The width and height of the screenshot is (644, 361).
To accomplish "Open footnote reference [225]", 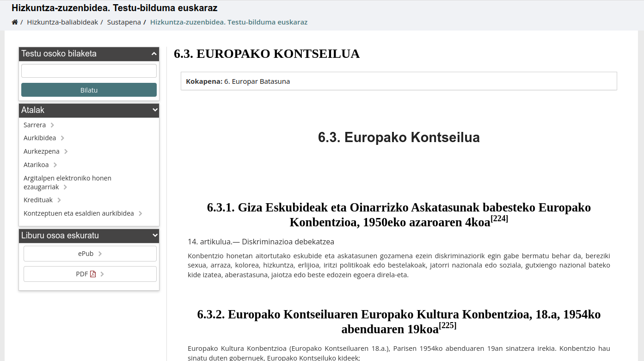I will (x=448, y=325).
